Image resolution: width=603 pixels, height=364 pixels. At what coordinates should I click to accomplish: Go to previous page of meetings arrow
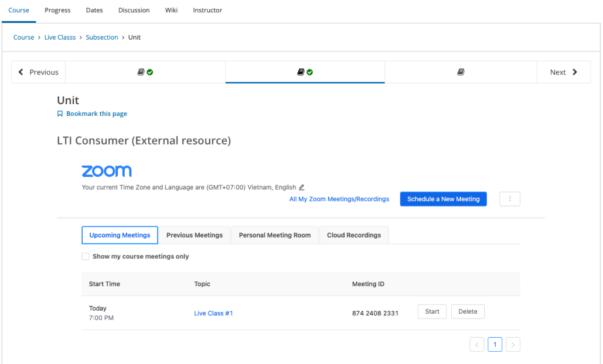[477, 345]
